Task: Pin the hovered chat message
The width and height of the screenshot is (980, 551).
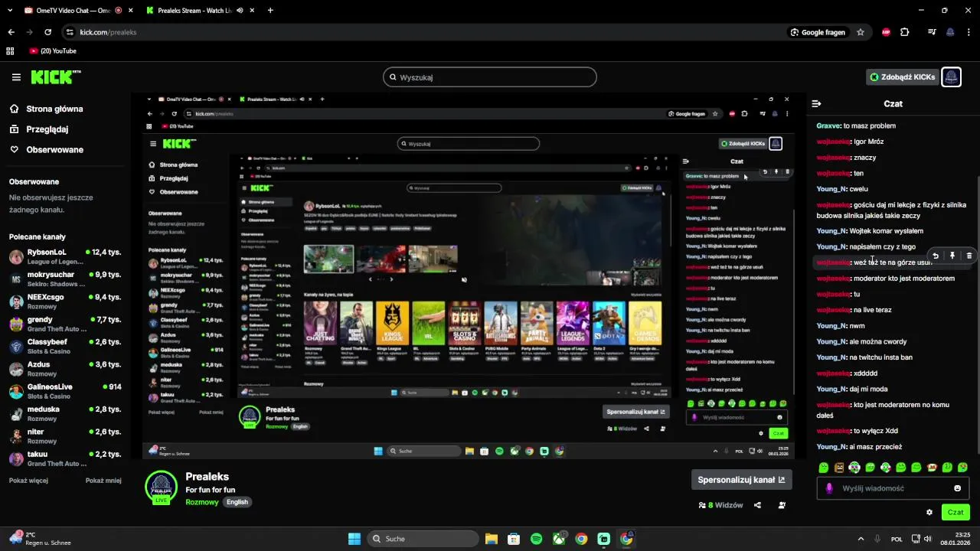Action: click(952, 256)
